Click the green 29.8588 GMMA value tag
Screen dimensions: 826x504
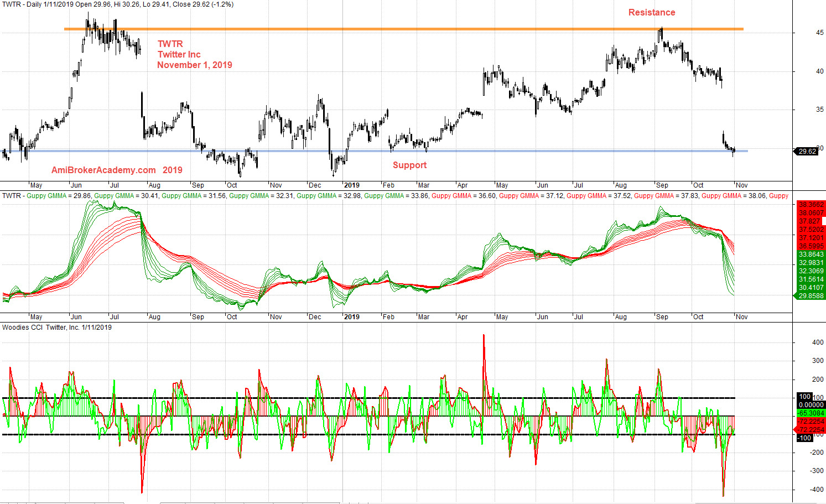pyautogui.click(x=809, y=296)
